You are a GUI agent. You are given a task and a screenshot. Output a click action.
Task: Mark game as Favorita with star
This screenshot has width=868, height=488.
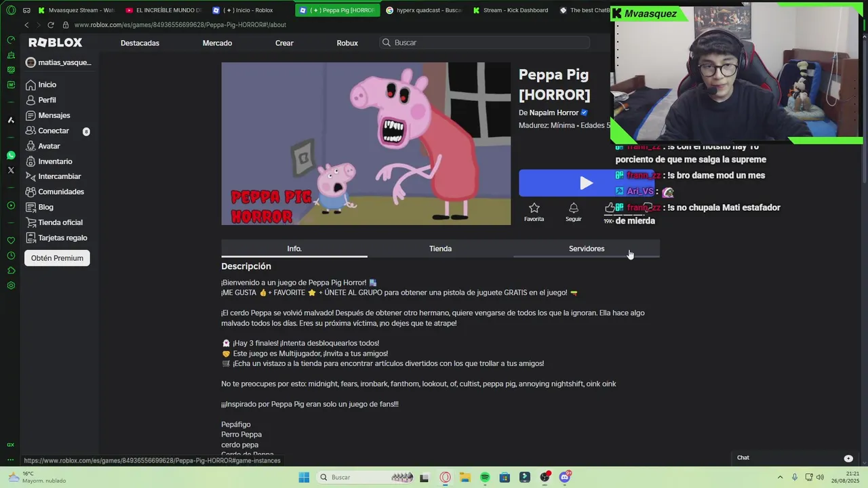(534, 211)
